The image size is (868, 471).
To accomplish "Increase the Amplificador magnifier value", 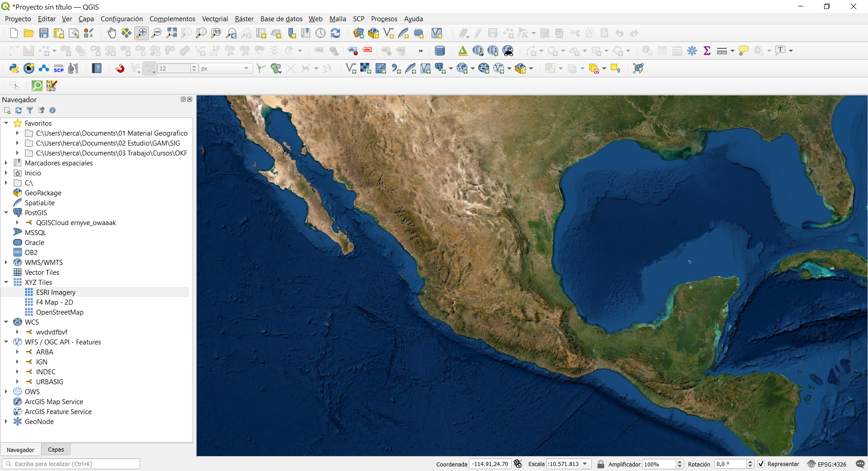I will [x=679, y=462].
